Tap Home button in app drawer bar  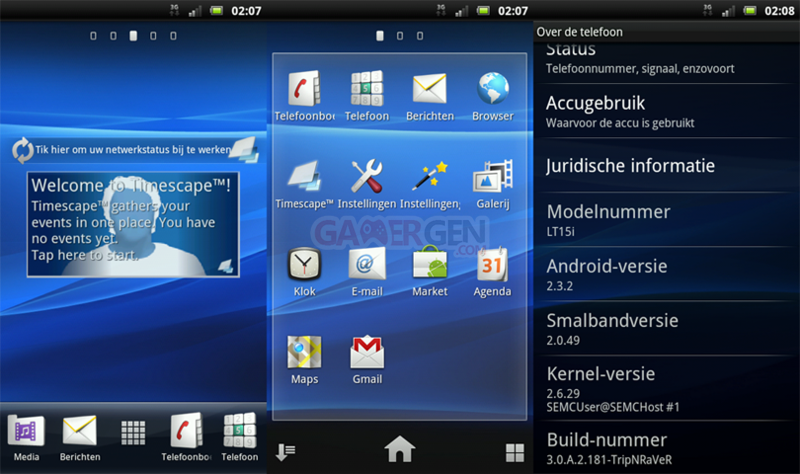point(399,450)
